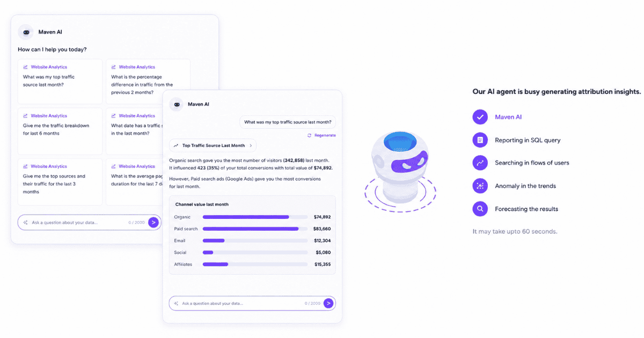
Task: Click 'Forecasting the results' label
Action: pyautogui.click(x=526, y=209)
